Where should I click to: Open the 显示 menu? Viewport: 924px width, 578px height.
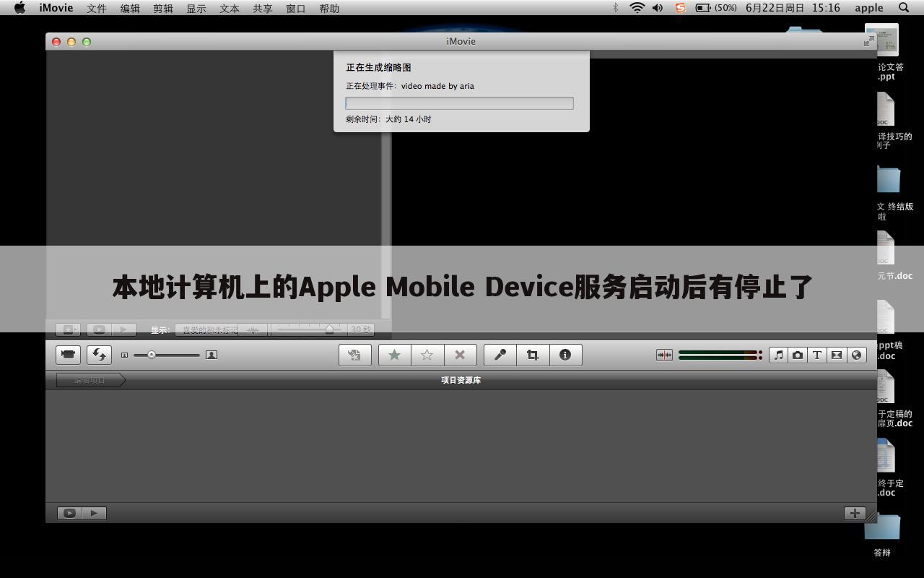point(196,8)
